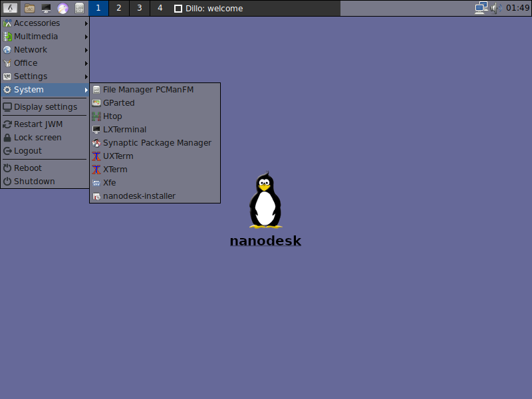
Task: Run nanodesk-installer
Action: (x=155, y=196)
